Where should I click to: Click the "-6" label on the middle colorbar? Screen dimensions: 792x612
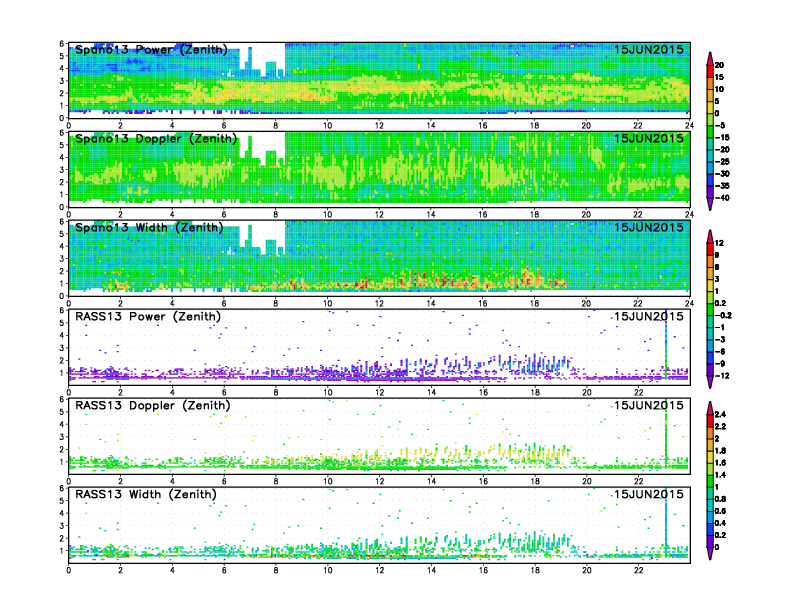point(720,351)
